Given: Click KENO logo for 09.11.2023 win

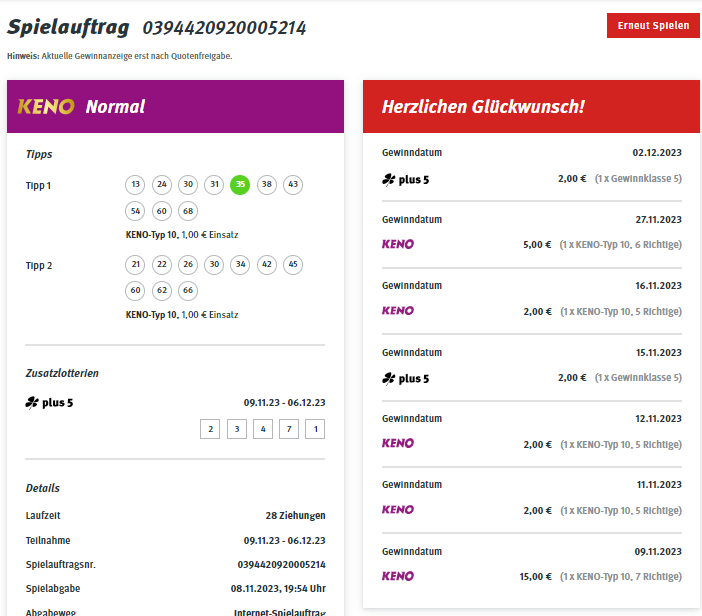Looking at the screenshot, I should coord(398,576).
